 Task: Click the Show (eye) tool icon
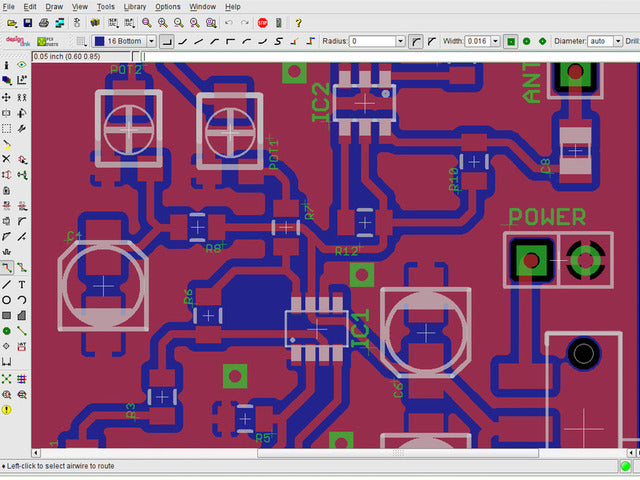coord(22,65)
